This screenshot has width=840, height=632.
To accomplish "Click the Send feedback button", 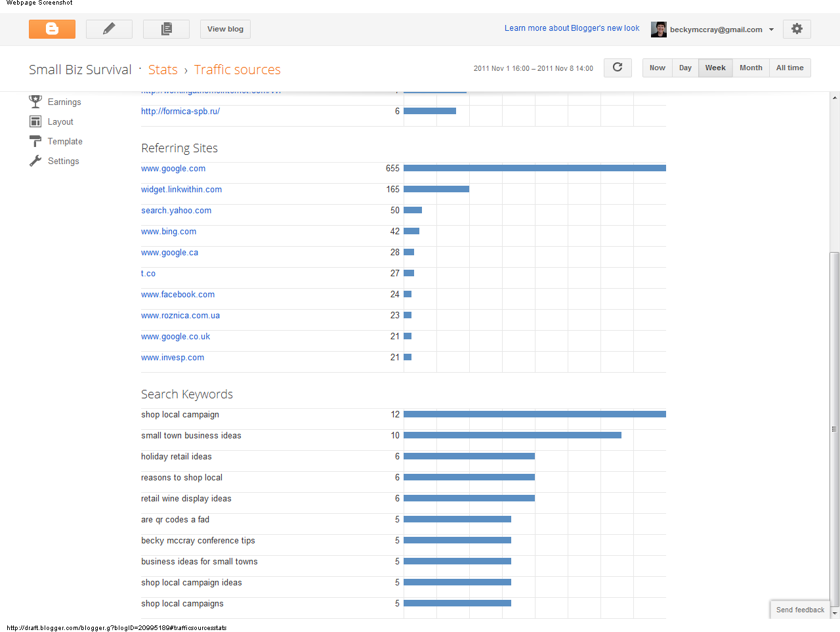I will pyautogui.click(x=800, y=610).
